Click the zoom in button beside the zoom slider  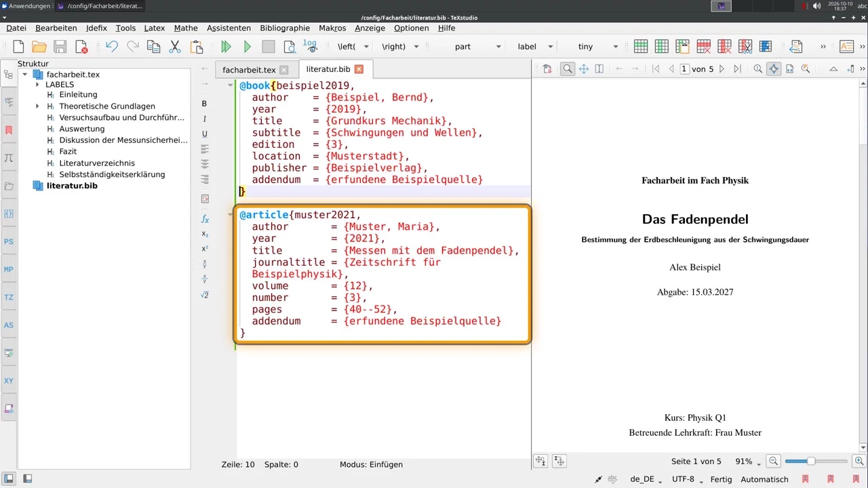[x=859, y=462]
